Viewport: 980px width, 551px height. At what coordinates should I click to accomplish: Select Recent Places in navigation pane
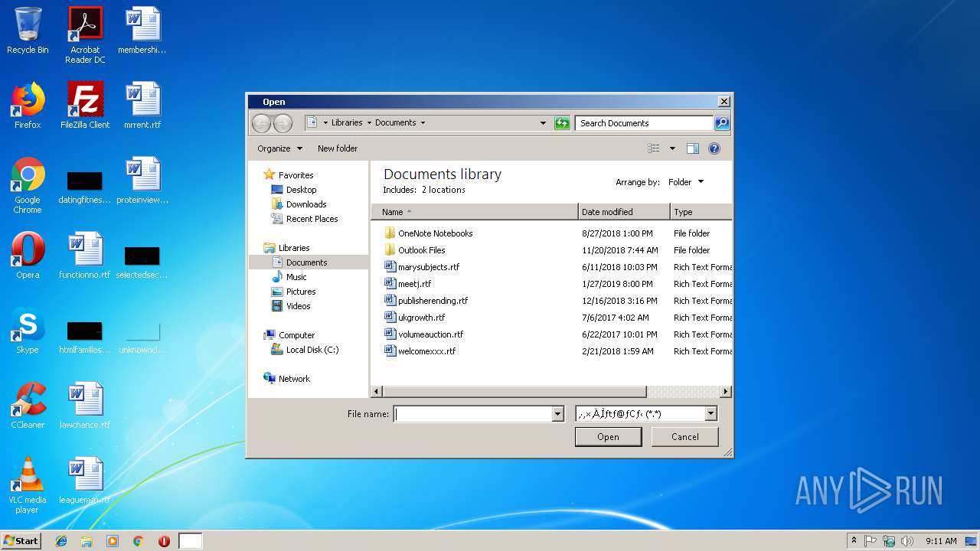click(x=312, y=219)
